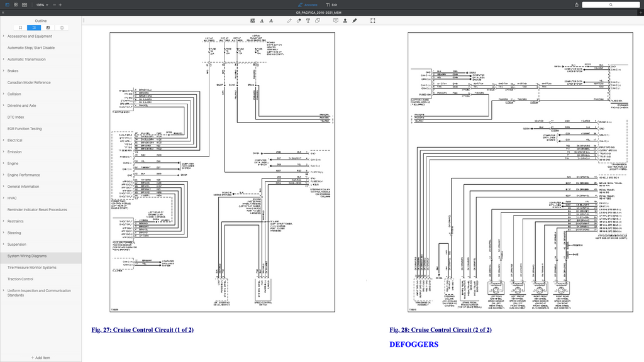Expand Collision outline chevron

[4, 94]
